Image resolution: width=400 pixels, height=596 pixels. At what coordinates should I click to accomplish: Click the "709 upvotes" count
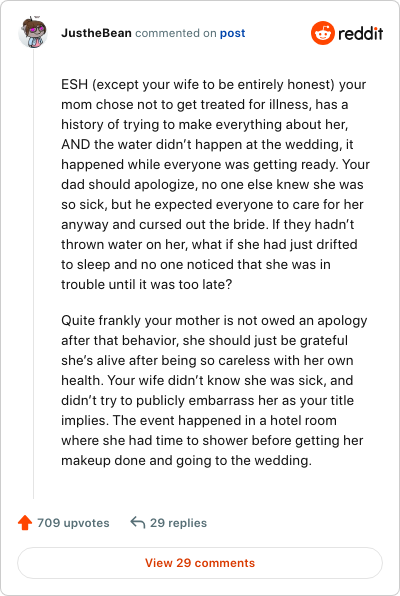73,523
